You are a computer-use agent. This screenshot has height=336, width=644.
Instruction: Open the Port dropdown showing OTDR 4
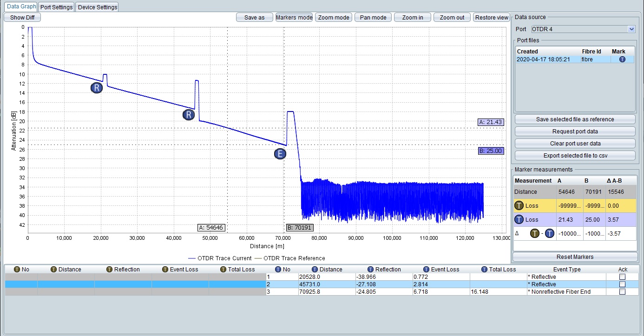coord(583,29)
